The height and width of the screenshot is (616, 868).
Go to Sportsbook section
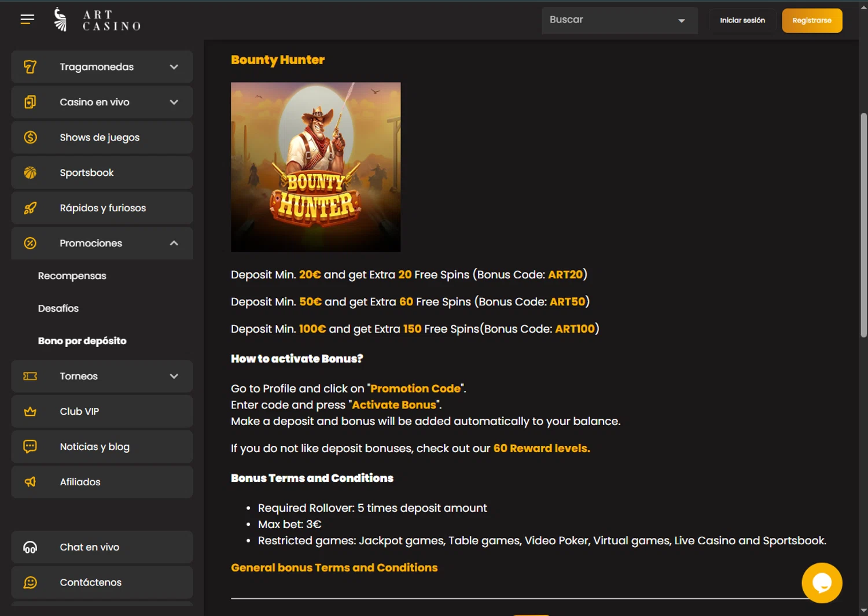(102, 173)
